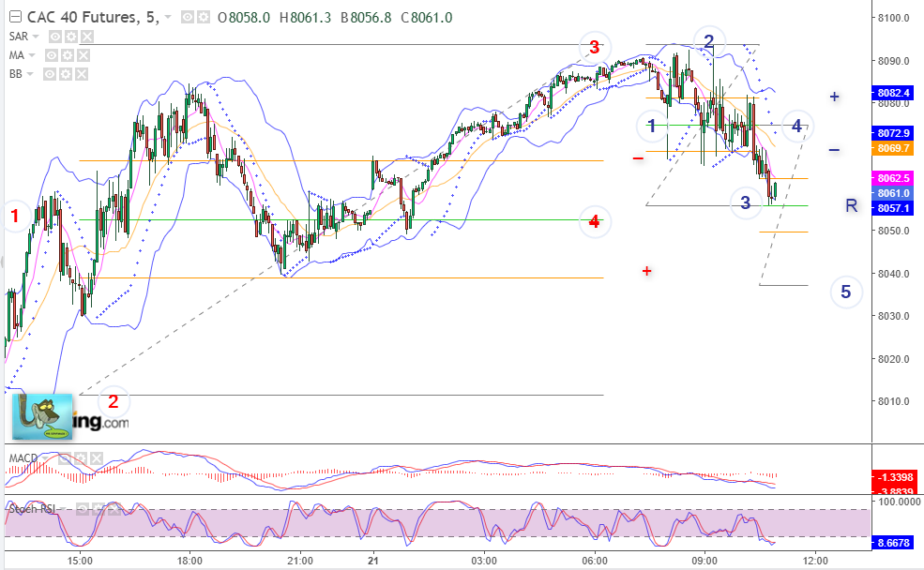The height and width of the screenshot is (570, 924).
Task: Select the MA indicator label
Action: pyautogui.click(x=17, y=55)
